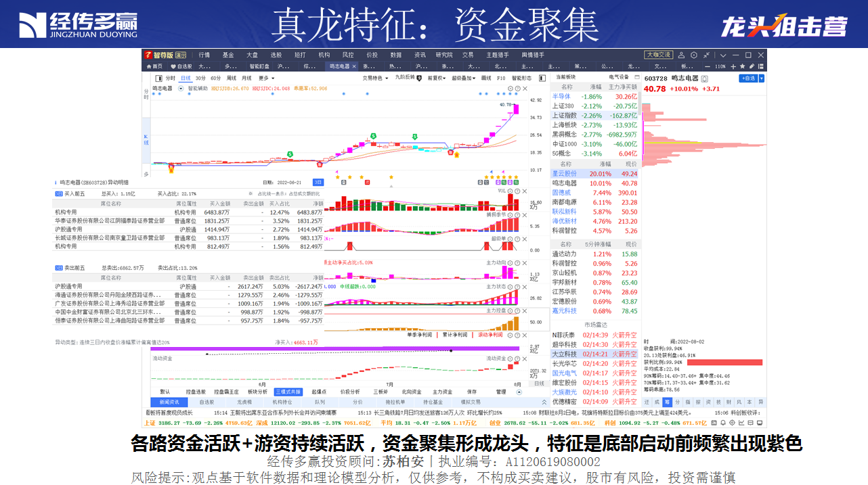This screenshot has height=485, width=868.
Task: Click the star favorite icon in tab bar
Action: (742, 66)
